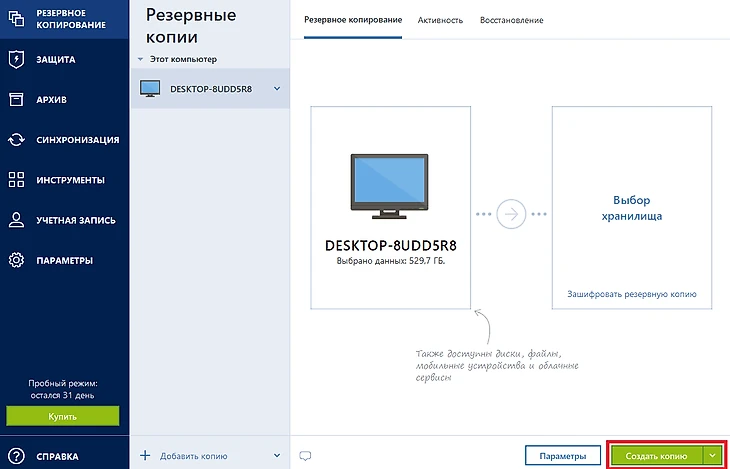Click the Archive box icon
The width and height of the screenshot is (730, 469).
[x=16, y=99]
